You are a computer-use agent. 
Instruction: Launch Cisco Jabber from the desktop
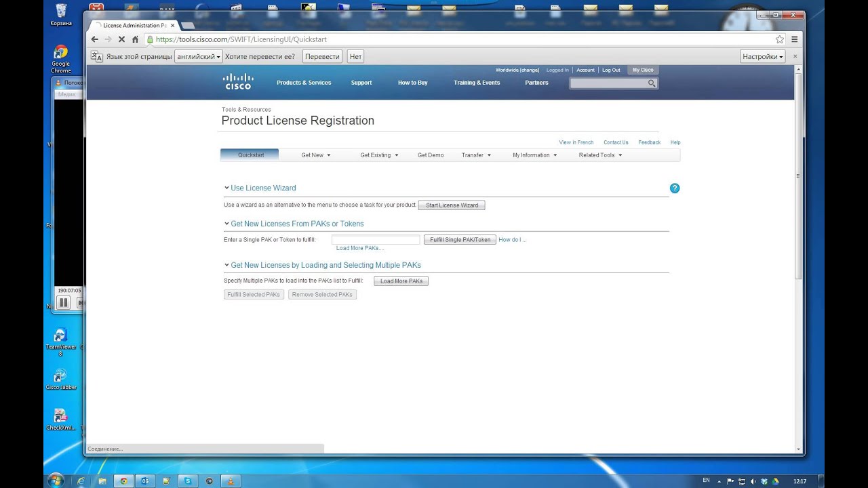(x=60, y=380)
